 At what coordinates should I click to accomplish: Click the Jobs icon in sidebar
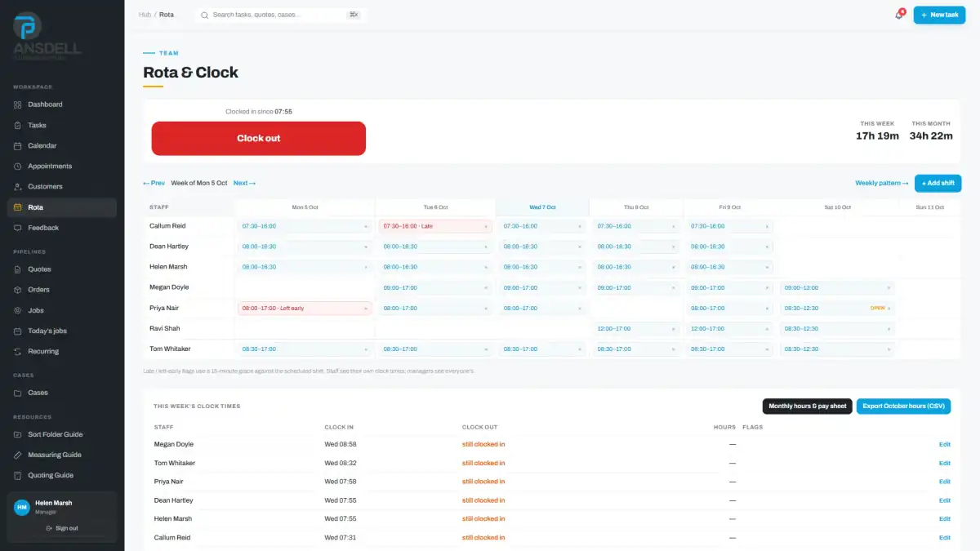tap(18, 310)
